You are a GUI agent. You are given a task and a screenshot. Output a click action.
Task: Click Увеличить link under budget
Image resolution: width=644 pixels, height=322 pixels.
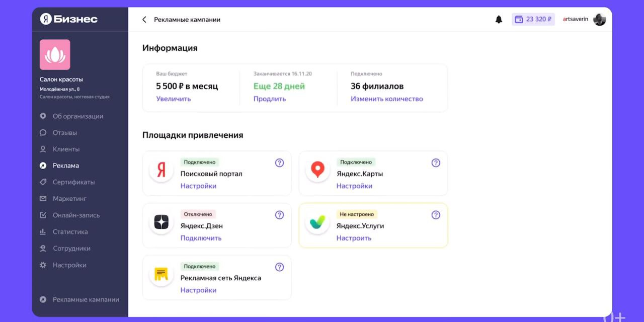pyautogui.click(x=174, y=99)
